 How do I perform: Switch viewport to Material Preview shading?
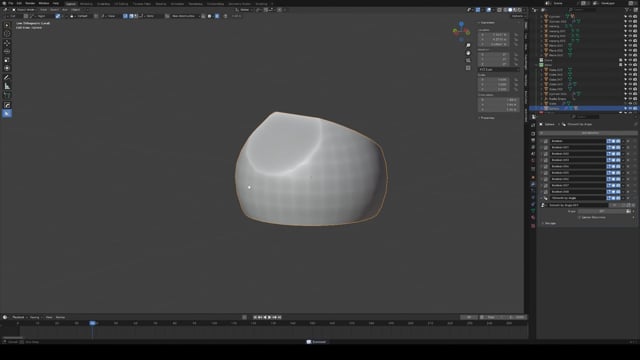click(x=515, y=10)
